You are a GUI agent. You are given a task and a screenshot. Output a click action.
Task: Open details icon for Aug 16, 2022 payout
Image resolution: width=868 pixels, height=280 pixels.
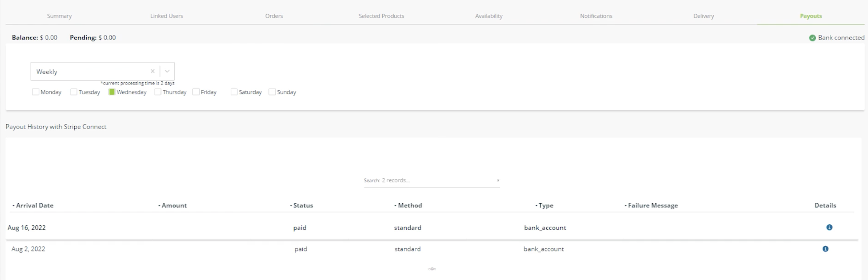829,227
